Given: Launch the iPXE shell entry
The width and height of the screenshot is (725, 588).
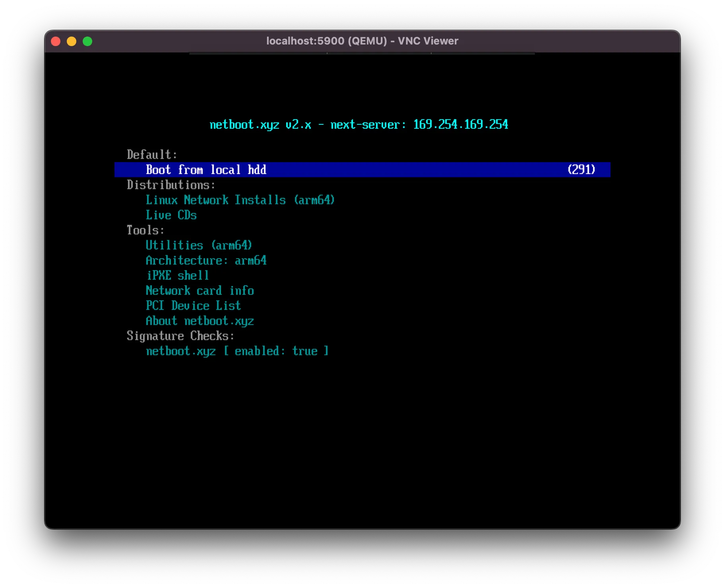Looking at the screenshot, I should pos(177,275).
